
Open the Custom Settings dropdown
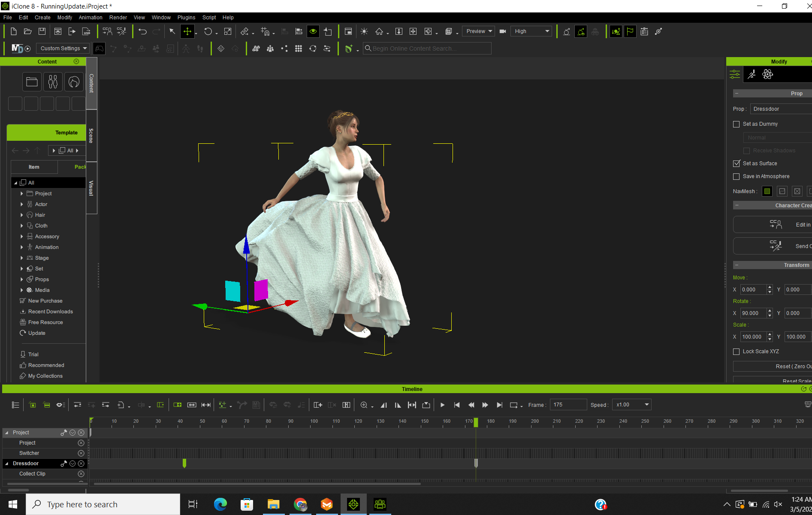tap(63, 48)
